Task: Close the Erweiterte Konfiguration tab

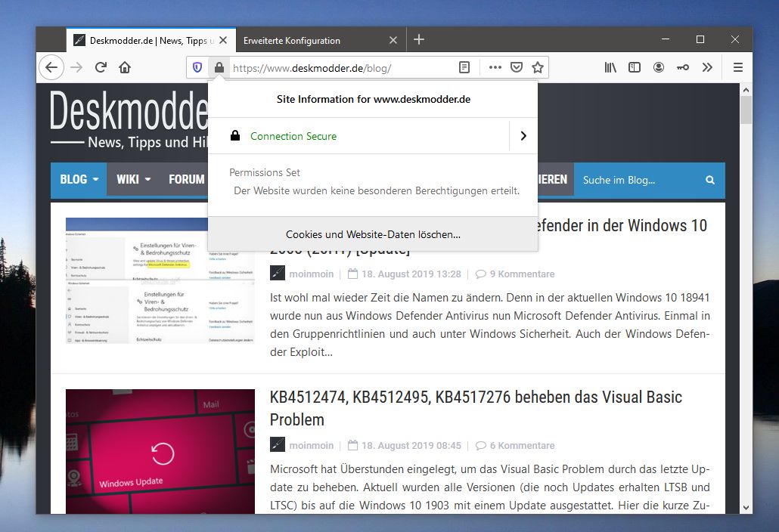Action: (x=393, y=40)
